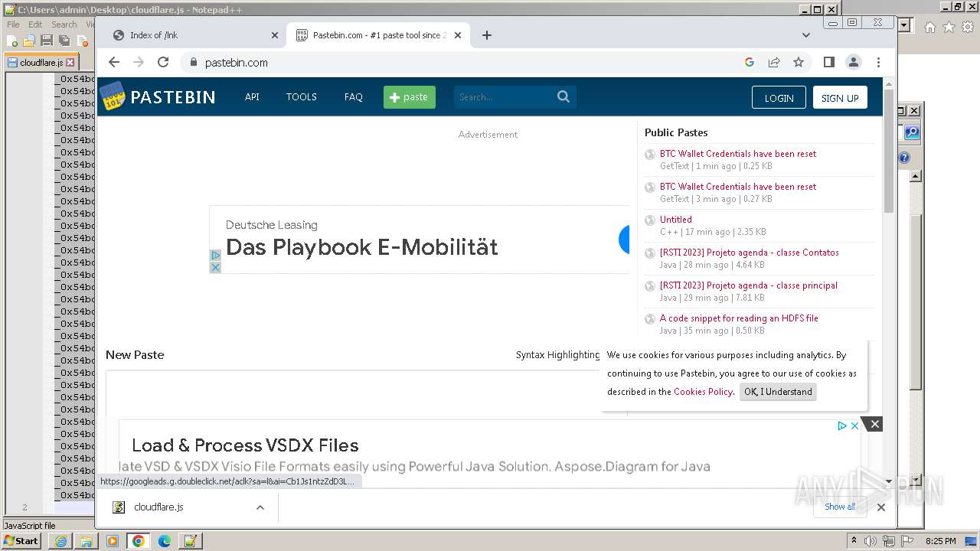Click the green '+ paste' button
Viewport: 980px width, 551px height.
click(x=410, y=97)
